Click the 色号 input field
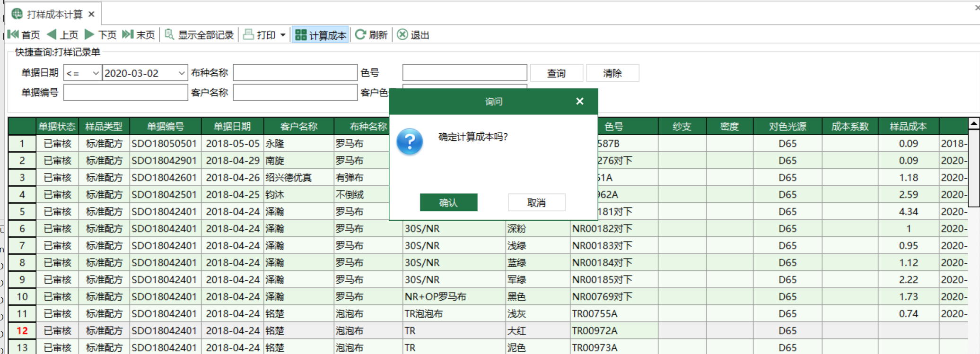The height and width of the screenshot is (354, 980). (x=464, y=73)
